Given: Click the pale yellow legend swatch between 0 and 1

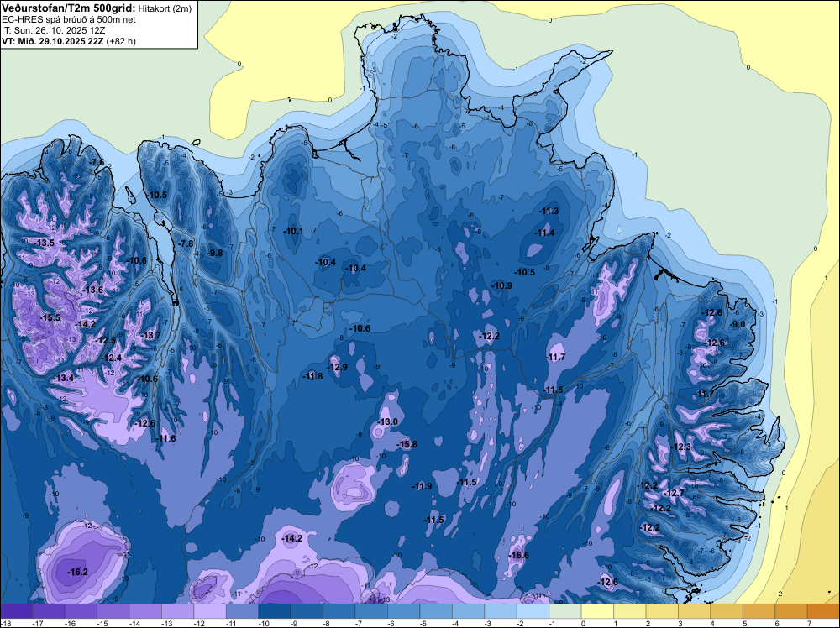Looking at the screenshot, I should [x=597, y=611].
